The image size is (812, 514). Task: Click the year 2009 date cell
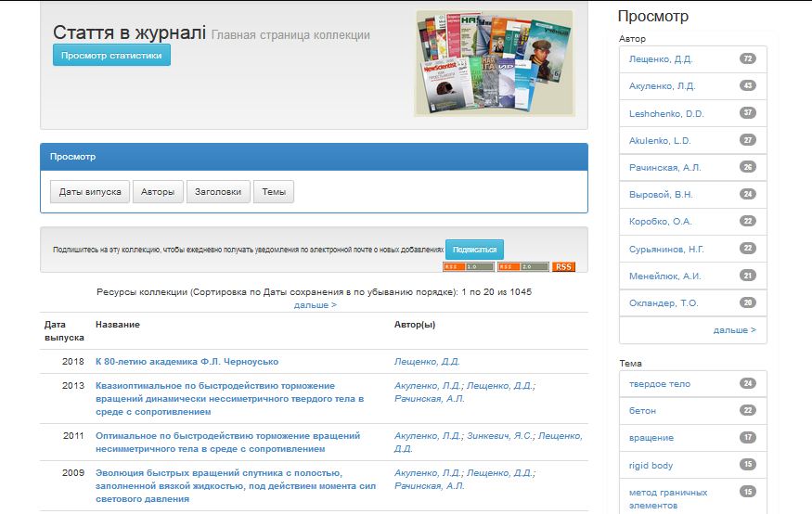73,472
